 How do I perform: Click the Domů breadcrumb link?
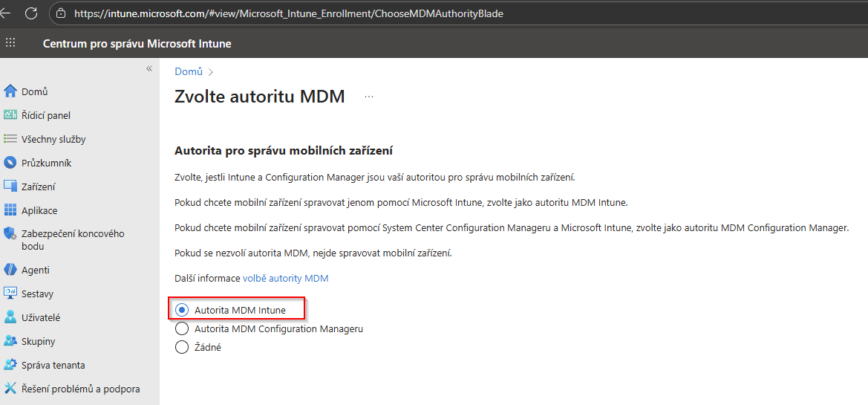(189, 71)
